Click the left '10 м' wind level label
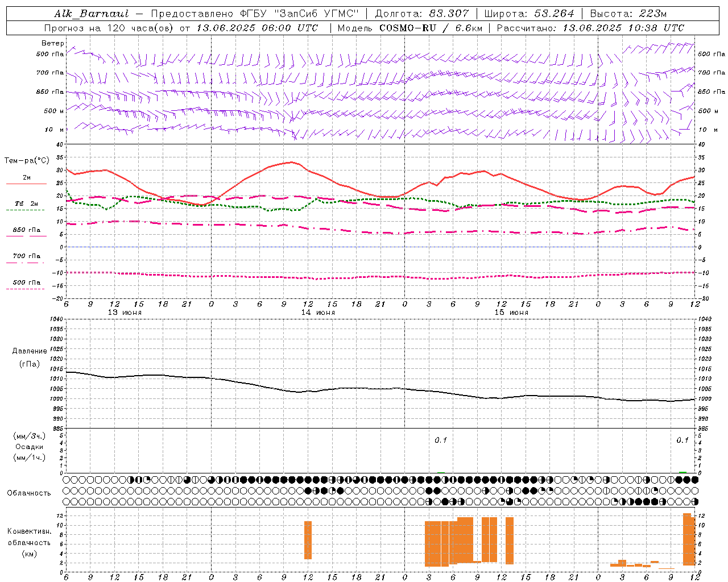Image resolution: width=728 pixels, height=582 pixels. click(55, 130)
